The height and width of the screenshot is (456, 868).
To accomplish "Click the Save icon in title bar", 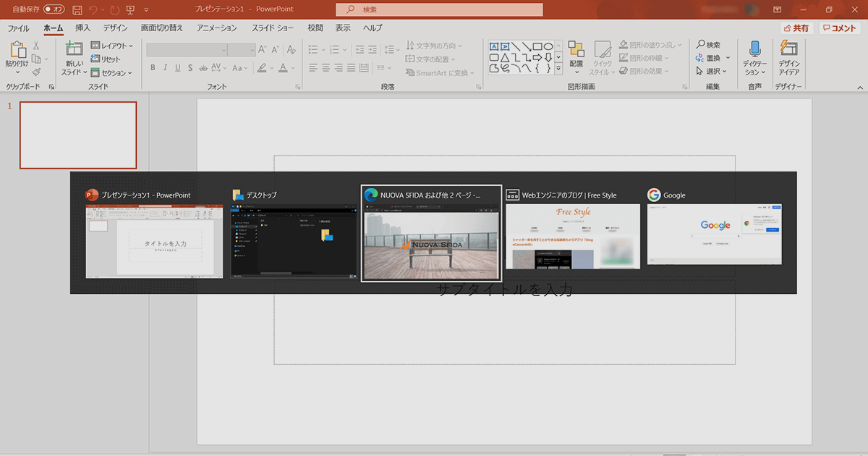I will tap(77, 9).
